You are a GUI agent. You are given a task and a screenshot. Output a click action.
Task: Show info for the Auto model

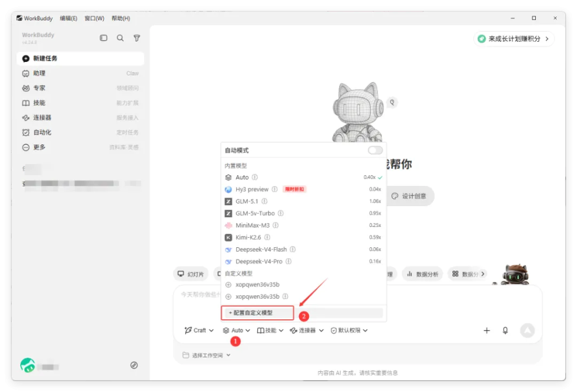click(255, 177)
